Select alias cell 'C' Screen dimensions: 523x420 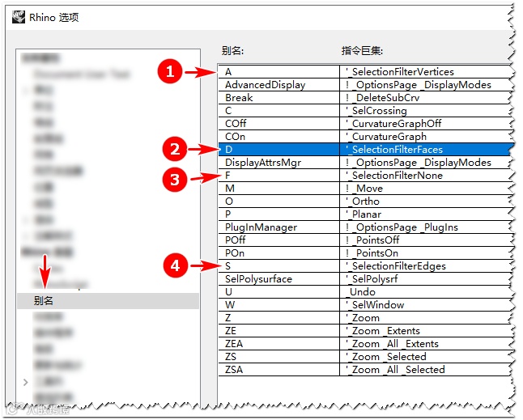point(279,111)
